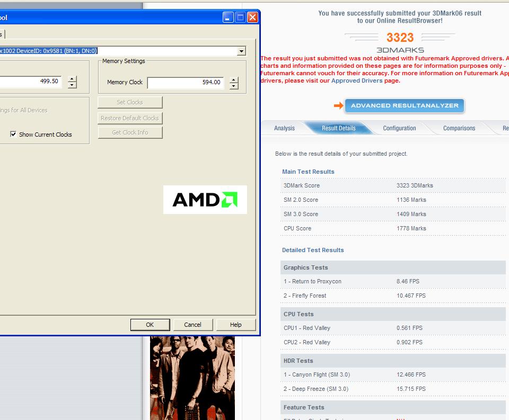Image resolution: width=509 pixels, height=420 pixels.
Task: Click the CPU2 - Red Valley row
Action: pyautogui.click(x=393, y=342)
